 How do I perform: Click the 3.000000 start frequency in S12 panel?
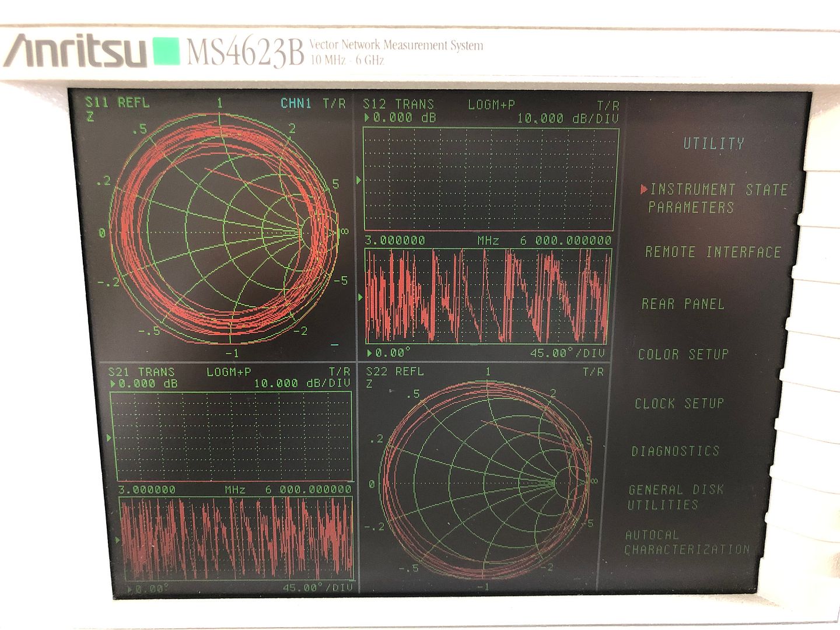395,240
